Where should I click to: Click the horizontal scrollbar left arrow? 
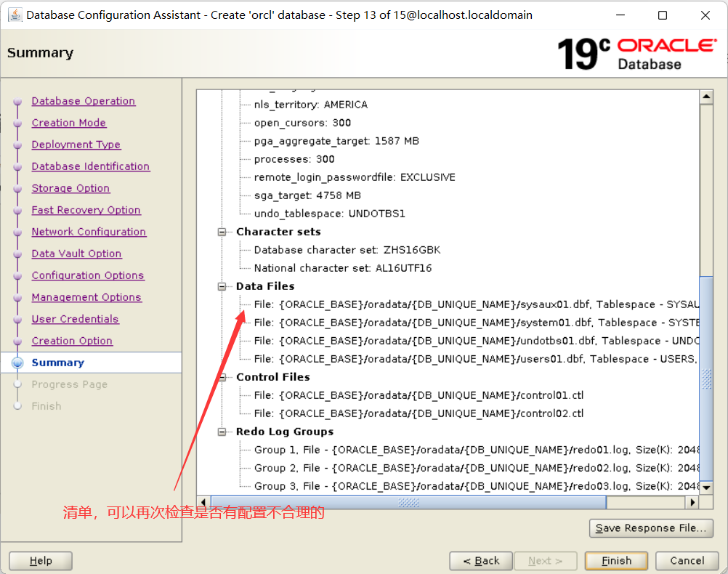(x=203, y=502)
